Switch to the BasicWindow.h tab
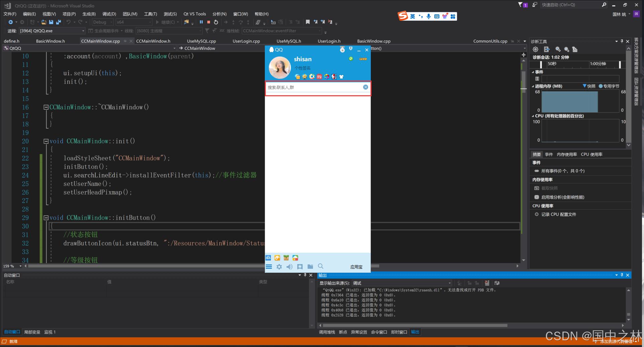The image size is (644, 347). 50,41
